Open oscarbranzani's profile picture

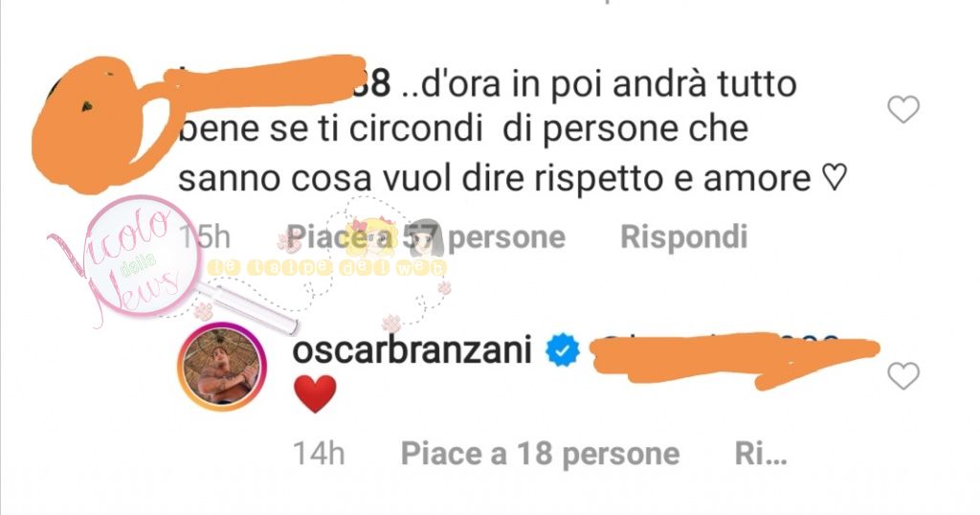pos(221,367)
